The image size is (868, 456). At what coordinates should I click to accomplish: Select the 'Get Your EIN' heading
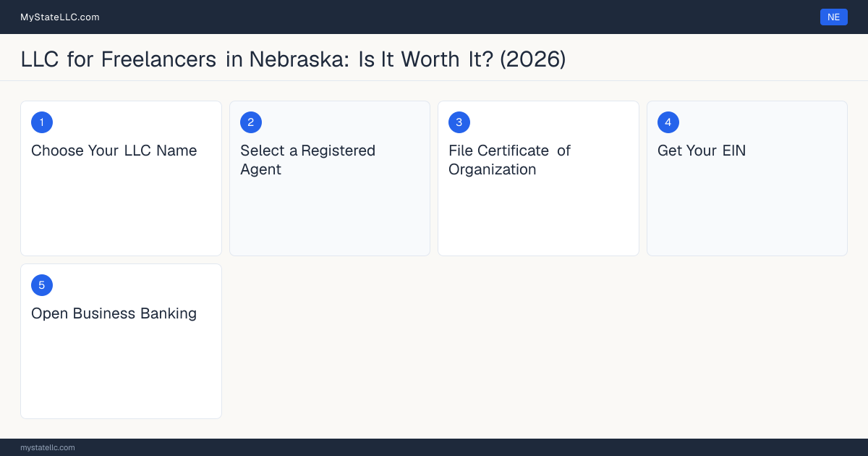click(x=702, y=151)
